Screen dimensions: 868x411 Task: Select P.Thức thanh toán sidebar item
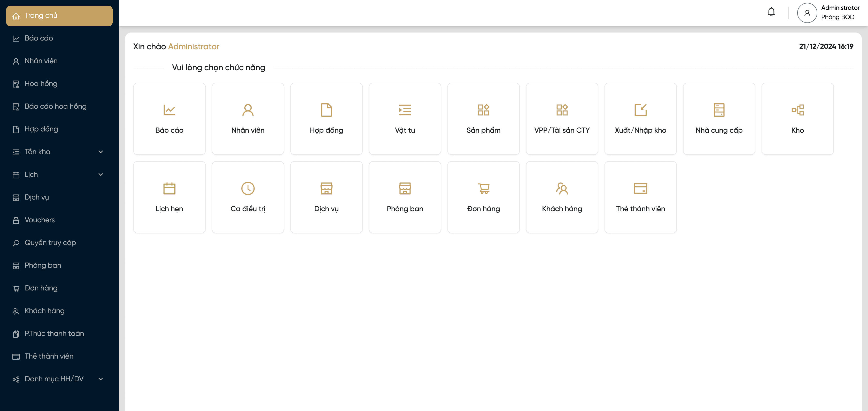pos(59,334)
